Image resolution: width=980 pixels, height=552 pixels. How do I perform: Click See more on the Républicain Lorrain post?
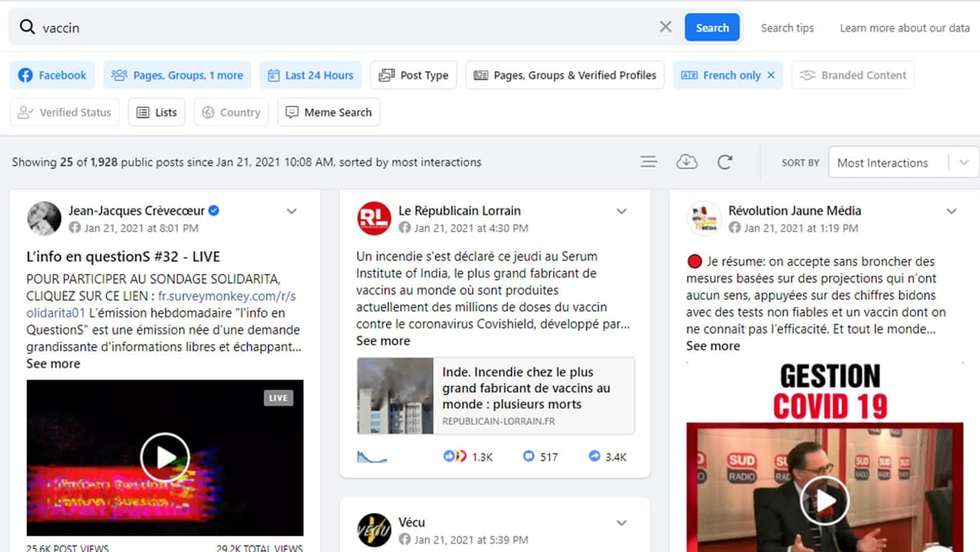383,340
